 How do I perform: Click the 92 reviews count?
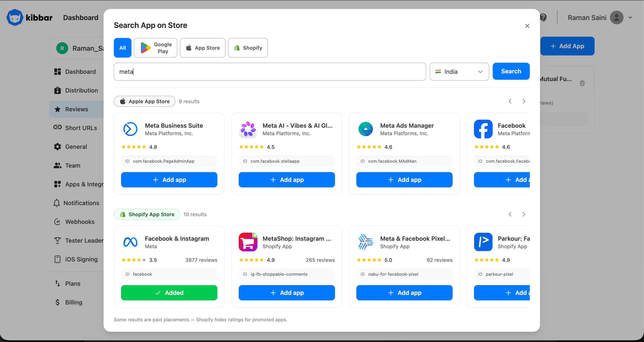click(439, 260)
